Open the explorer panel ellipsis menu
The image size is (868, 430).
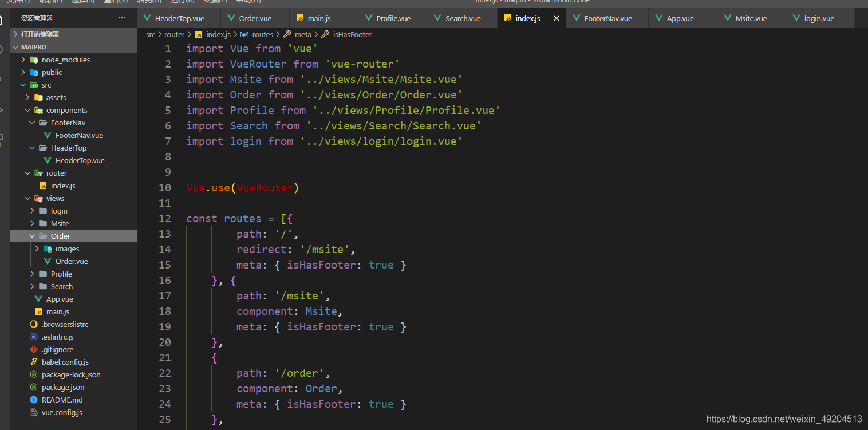[122, 18]
